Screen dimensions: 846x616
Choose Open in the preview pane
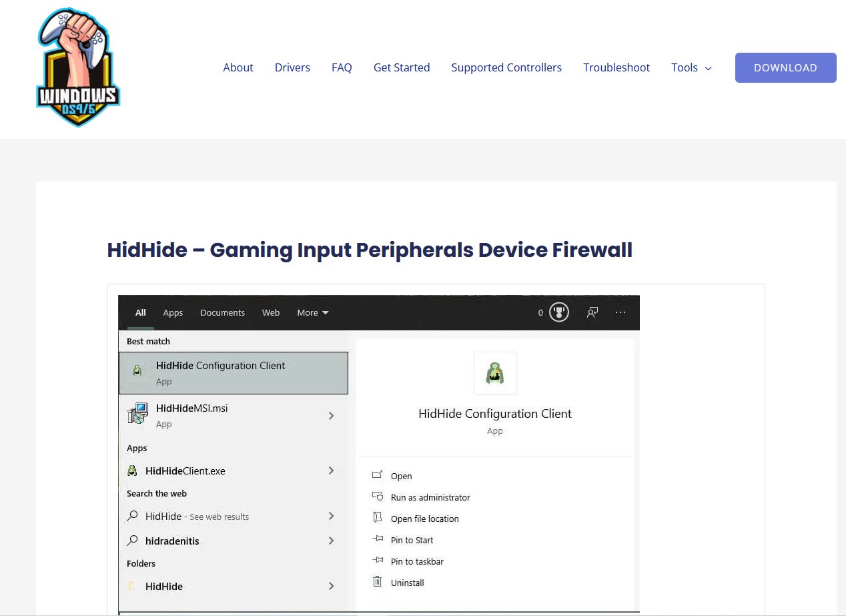pos(402,476)
